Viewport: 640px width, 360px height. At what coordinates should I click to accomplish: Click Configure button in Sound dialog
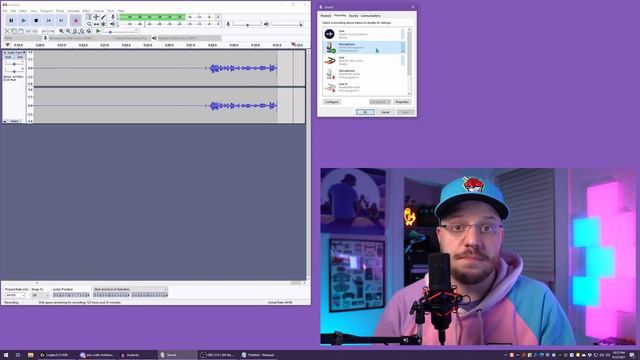[332, 102]
